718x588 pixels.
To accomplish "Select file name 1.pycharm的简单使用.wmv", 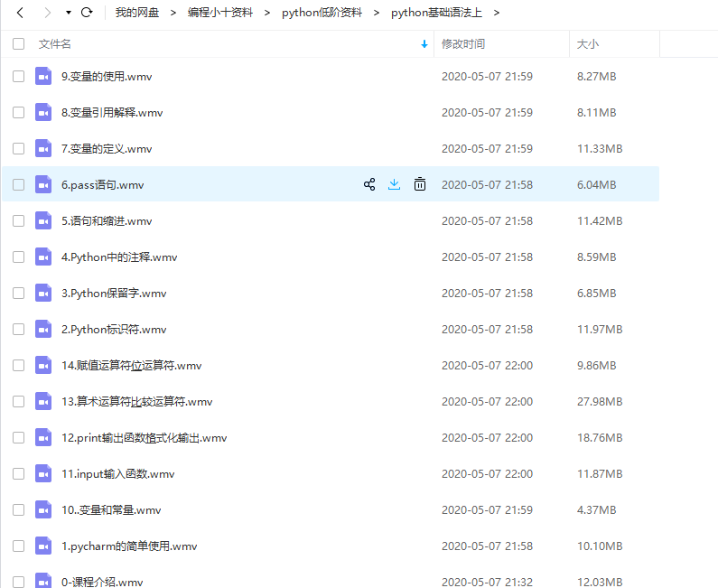I will tap(129, 546).
